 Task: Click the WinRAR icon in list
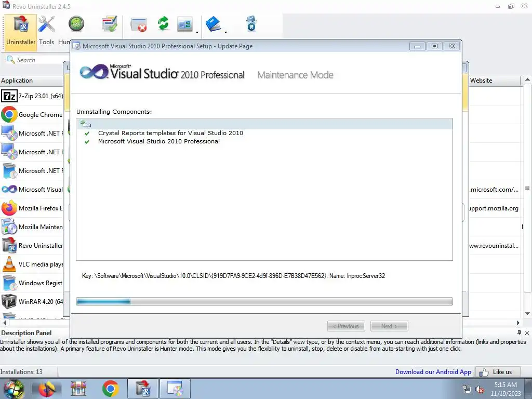click(x=9, y=301)
